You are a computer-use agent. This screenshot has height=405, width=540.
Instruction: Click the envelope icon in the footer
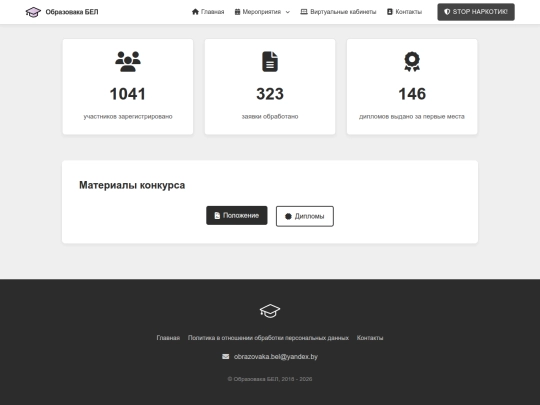pyautogui.click(x=226, y=356)
